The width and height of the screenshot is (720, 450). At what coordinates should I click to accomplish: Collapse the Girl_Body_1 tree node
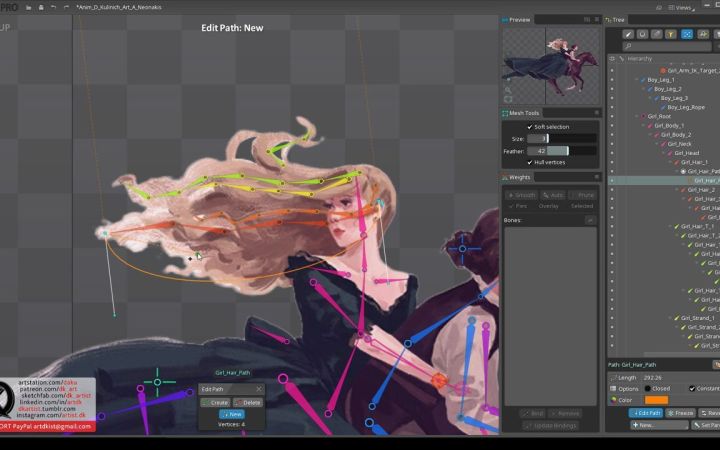[x=643, y=125]
